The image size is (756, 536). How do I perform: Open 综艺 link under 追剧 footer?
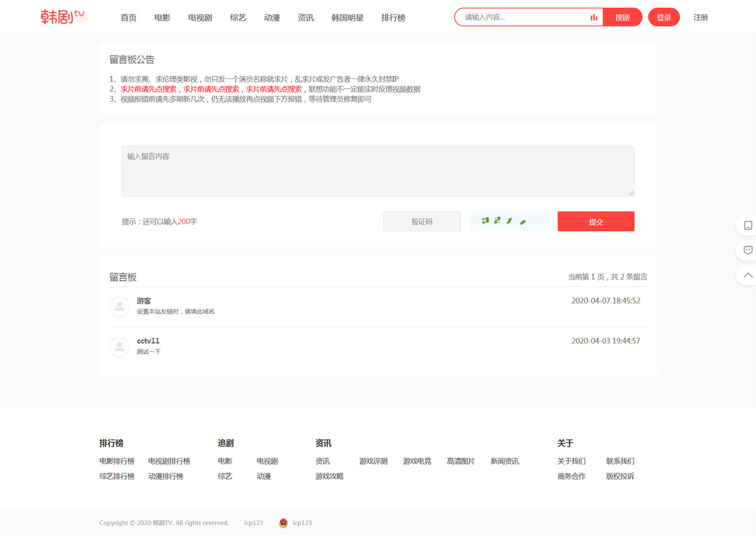(225, 477)
